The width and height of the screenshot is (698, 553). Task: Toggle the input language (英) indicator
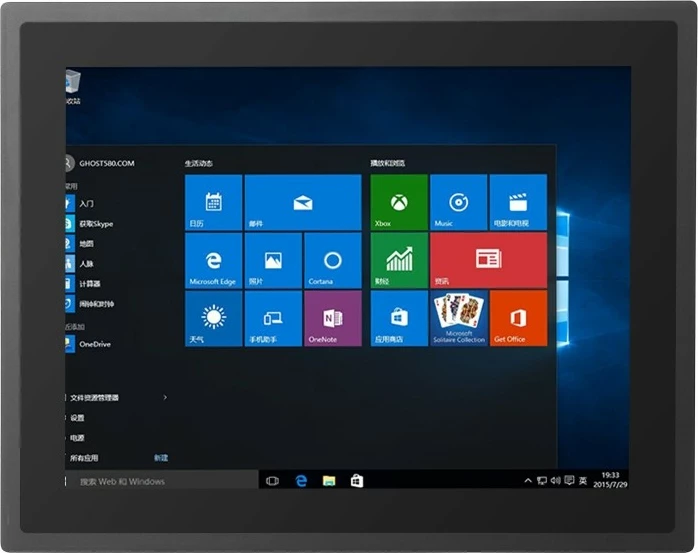click(x=583, y=481)
